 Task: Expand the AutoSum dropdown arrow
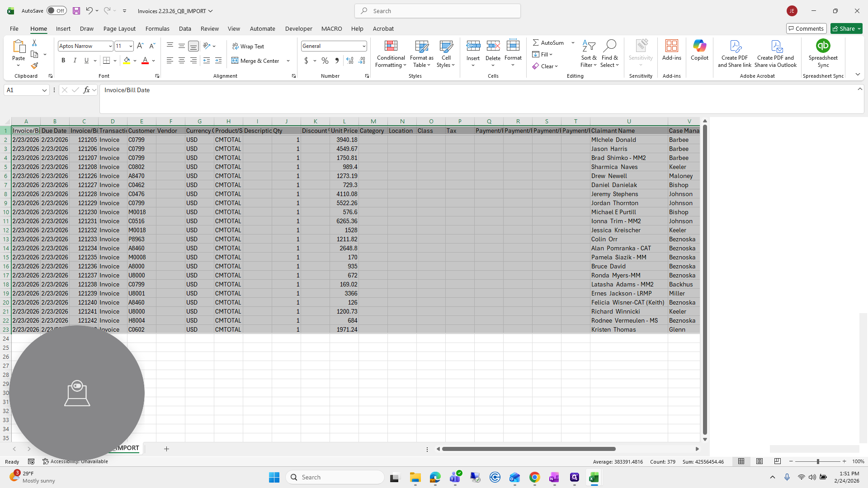coord(573,42)
